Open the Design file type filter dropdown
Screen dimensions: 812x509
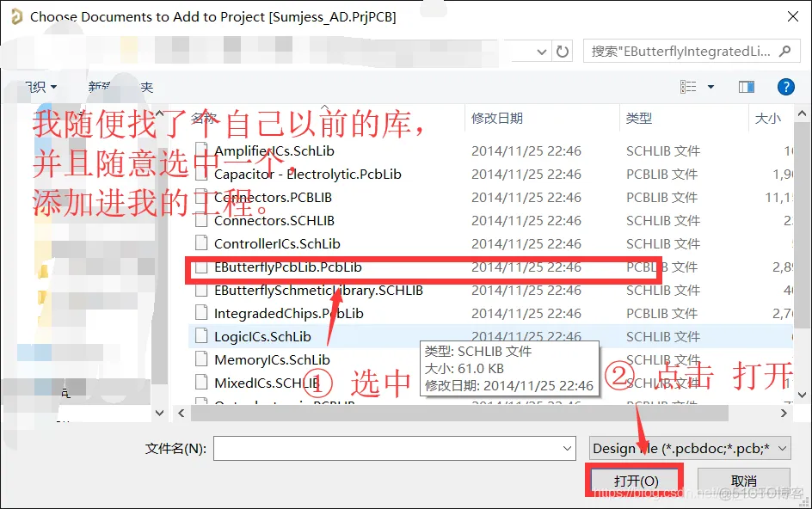tap(690, 449)
